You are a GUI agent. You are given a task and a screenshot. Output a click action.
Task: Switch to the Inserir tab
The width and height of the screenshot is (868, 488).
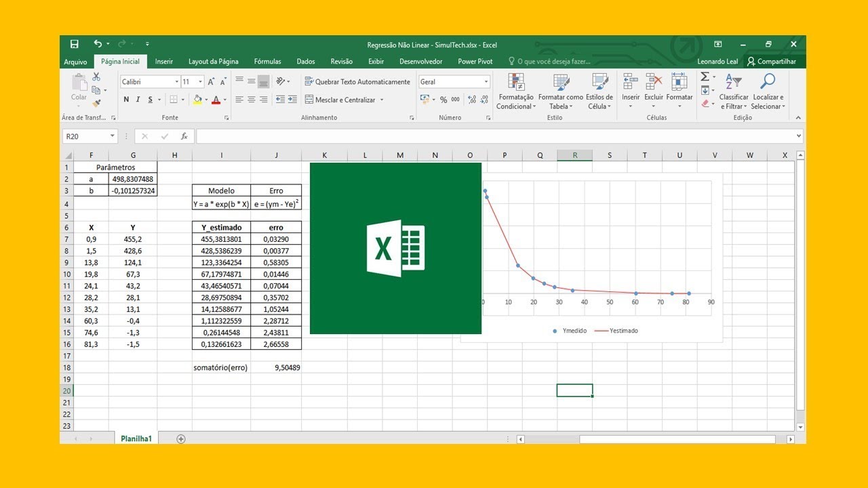(x=164, y=62)
